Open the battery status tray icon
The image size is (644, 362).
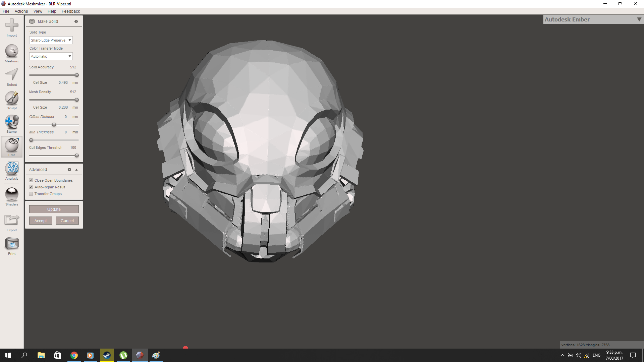(x=570, y=355)
